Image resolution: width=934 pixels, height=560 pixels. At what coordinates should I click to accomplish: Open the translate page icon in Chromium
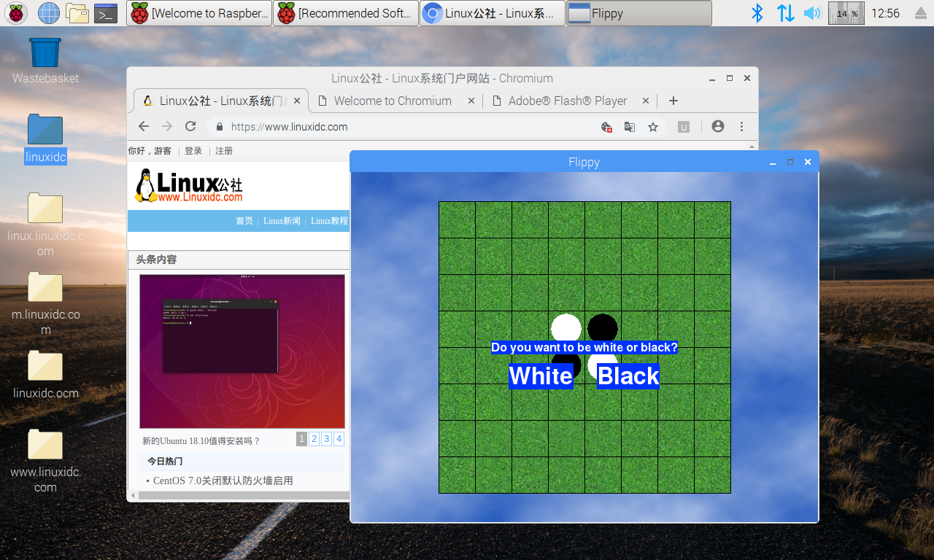point(630,127)
